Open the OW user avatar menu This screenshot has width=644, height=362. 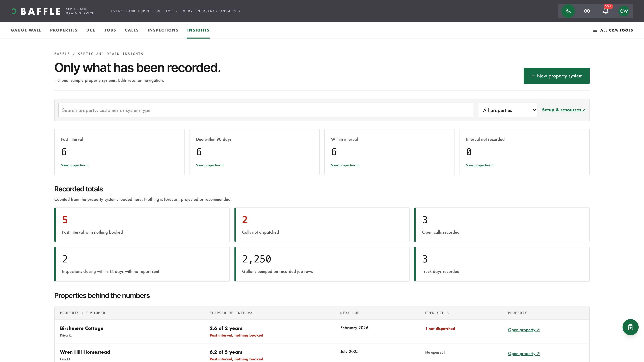pyautogui.click(x=624, y=11)
